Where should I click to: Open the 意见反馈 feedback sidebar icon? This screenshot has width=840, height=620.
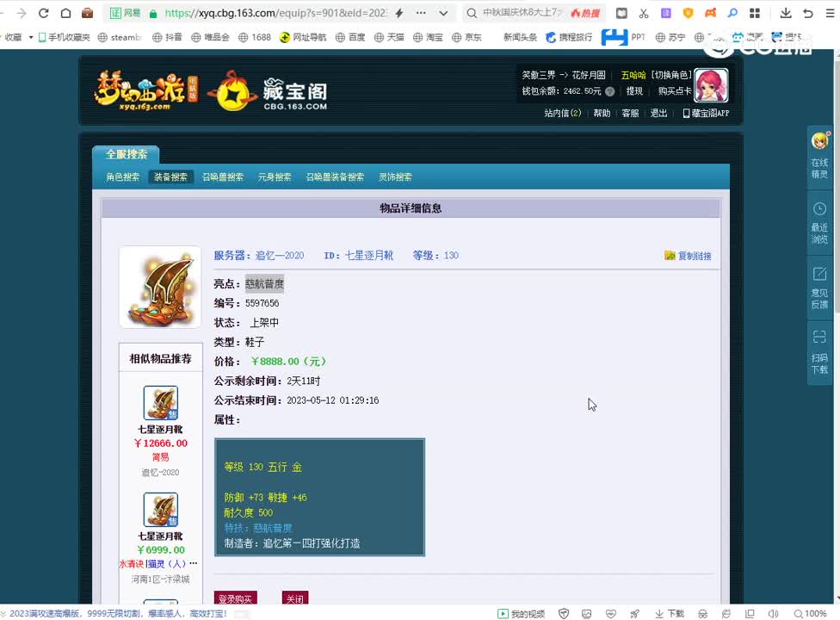(x=819, y=288)
